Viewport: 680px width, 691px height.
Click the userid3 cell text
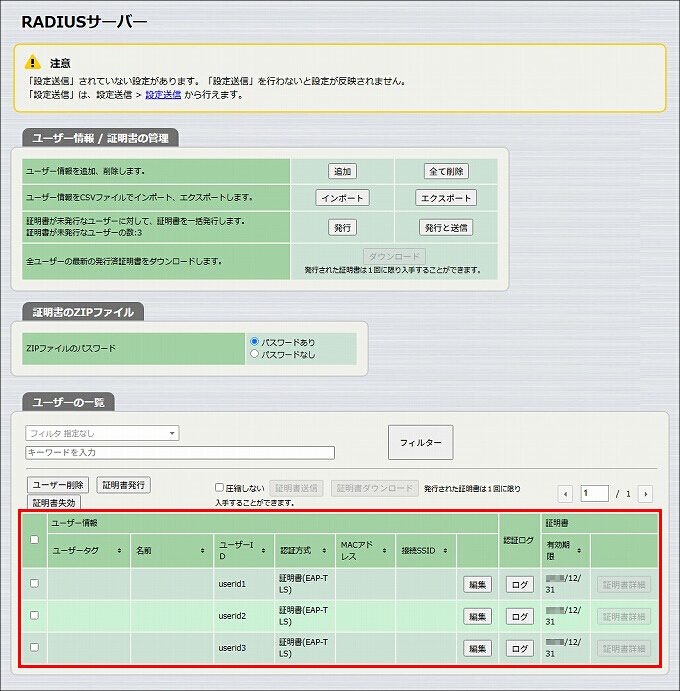232,648
